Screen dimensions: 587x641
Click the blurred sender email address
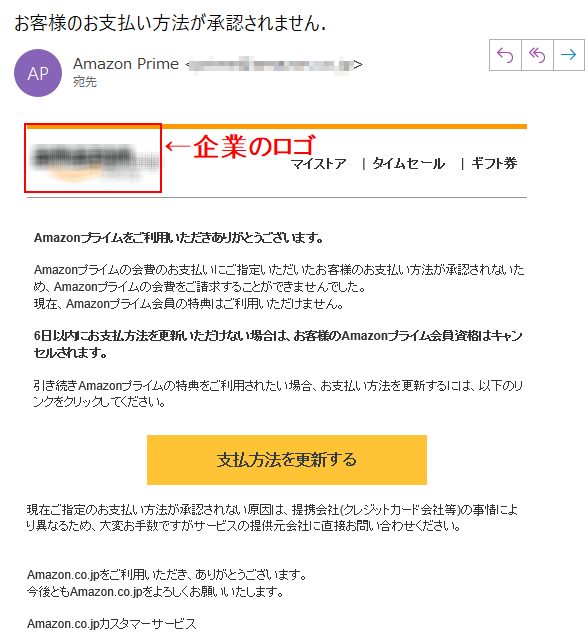271,65
